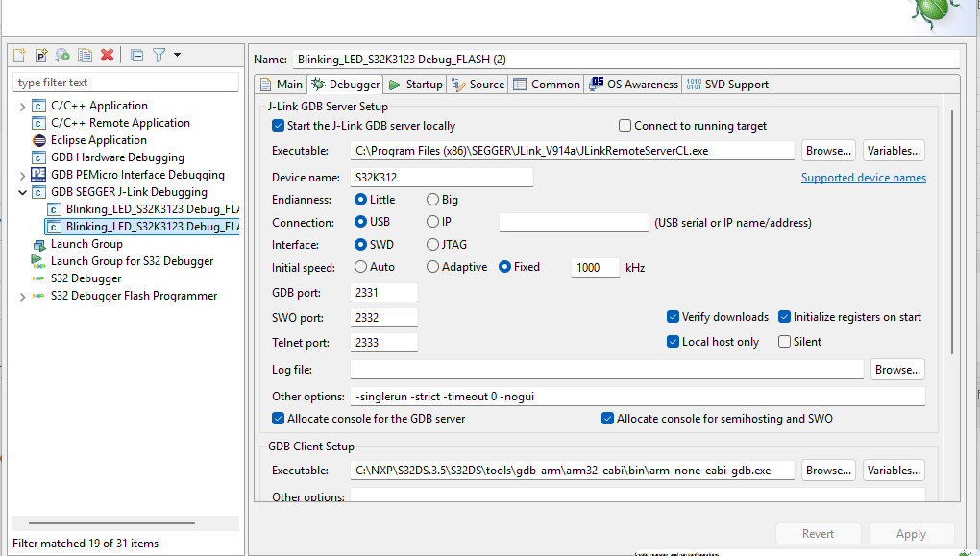Toggle Allocate console for the GDB server
The image size is (980, 556).
click(278, 419)
